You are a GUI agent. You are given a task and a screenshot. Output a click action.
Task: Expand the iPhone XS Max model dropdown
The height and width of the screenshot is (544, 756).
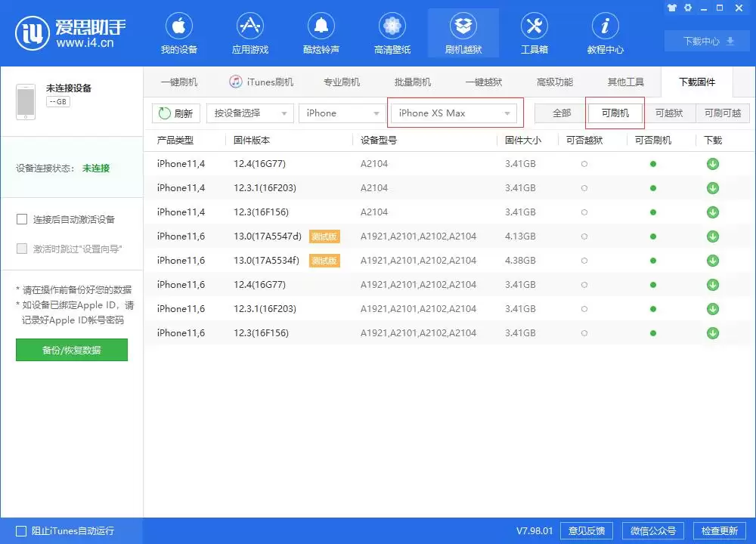pyautogui.click(x=454, y=113)
